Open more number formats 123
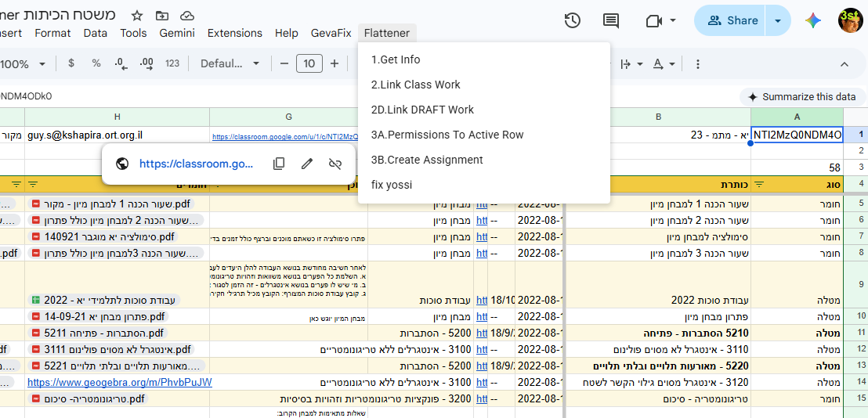The width and height of the screenshot is (868, 418). pyautogui.click(x=172, y=63)
